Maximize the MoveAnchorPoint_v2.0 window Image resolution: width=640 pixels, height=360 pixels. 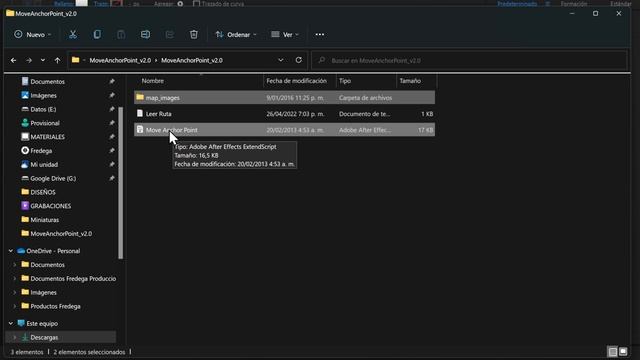coord(596,13)
